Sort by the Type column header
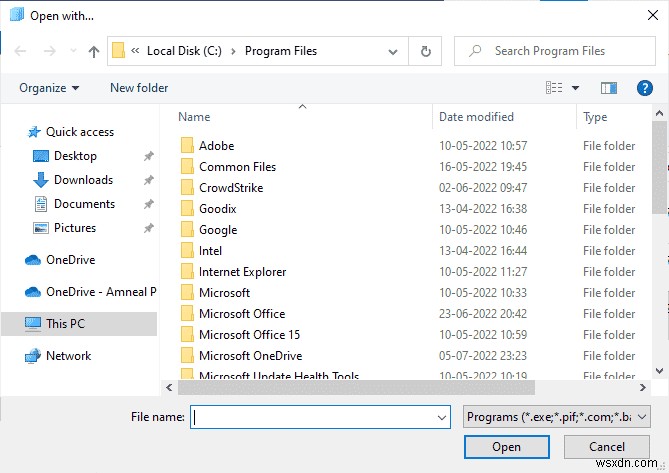Screen dimensions: 669x473 pyautogui.click(x=595, y=117)
